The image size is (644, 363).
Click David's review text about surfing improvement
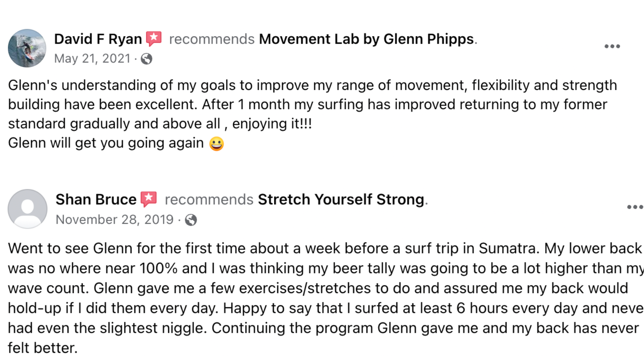(313, 104)
